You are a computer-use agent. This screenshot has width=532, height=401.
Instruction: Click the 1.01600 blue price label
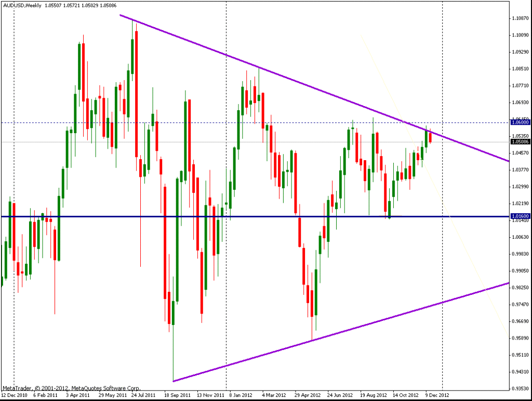pyautogui.click(x=519, y=216)
